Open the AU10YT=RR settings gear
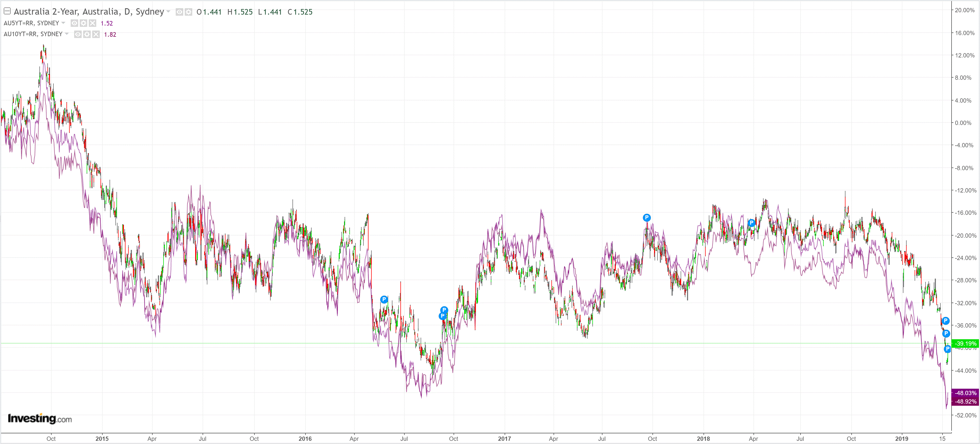The image size is (980, 444). tap(87, 34)
